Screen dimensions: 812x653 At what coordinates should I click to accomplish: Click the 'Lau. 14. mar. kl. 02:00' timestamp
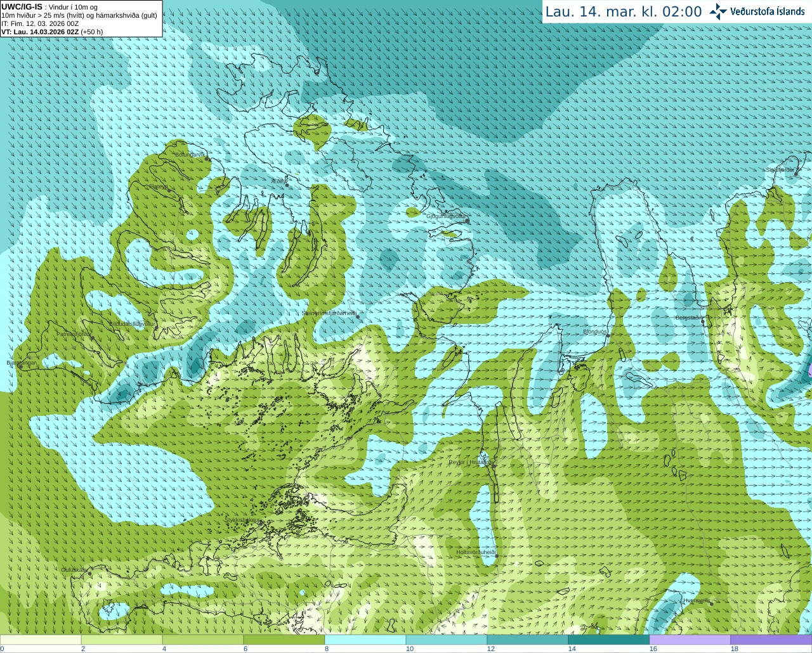coord(624,12)
